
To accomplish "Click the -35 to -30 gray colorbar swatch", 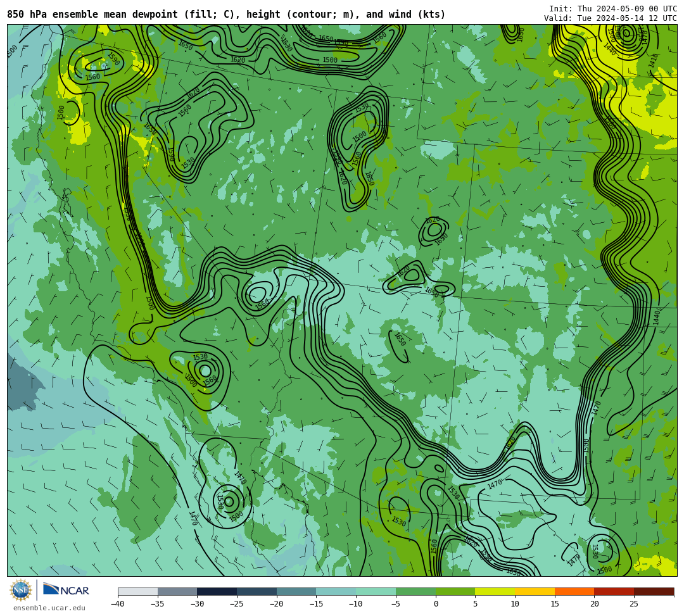I will [x=177, y=591].
